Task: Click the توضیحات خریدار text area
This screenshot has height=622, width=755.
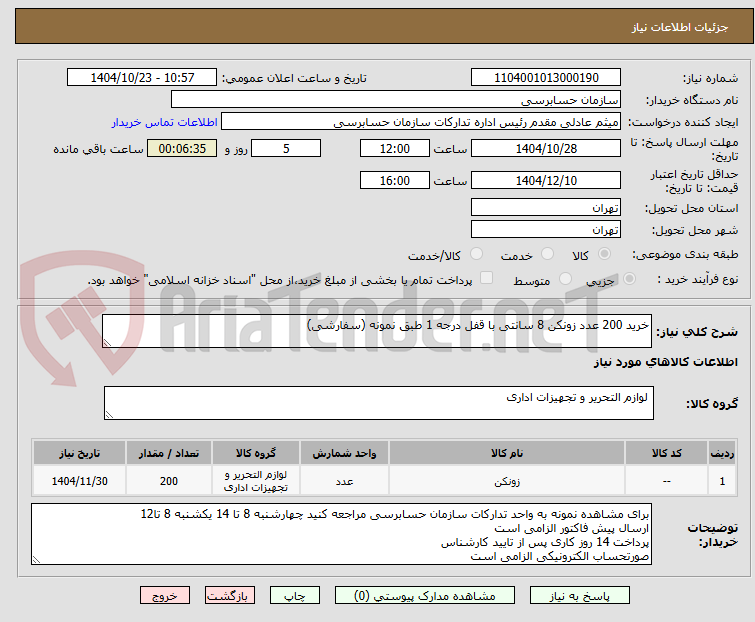Action: [341, 534]
